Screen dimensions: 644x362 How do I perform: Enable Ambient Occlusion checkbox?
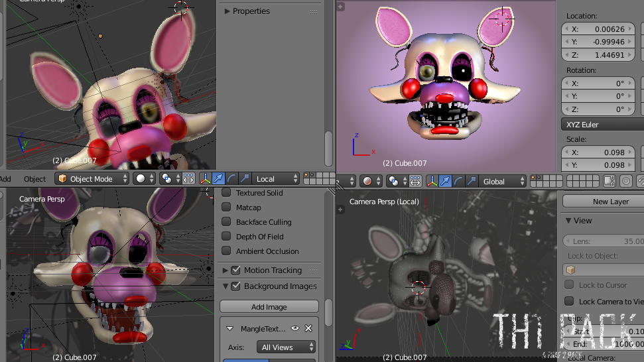[x=226, y=251]
